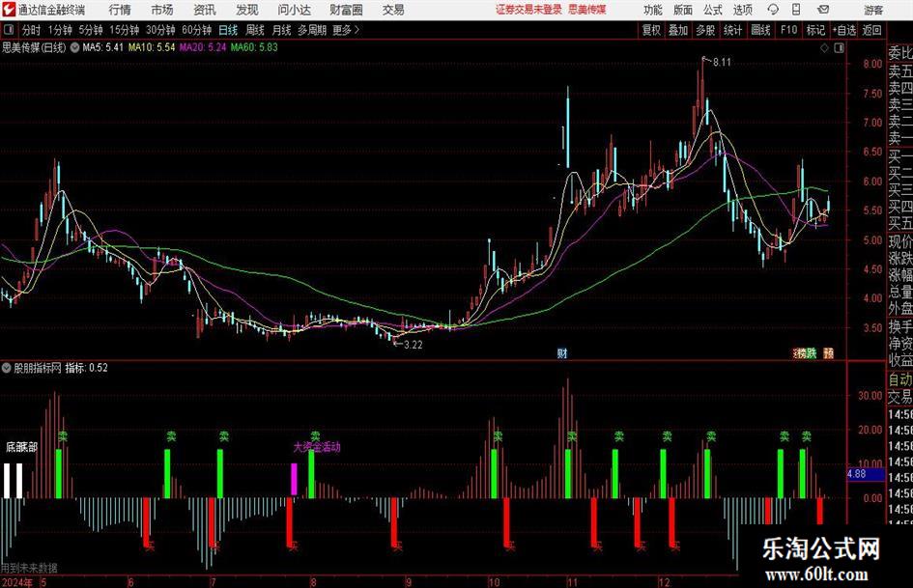Click the blue 财 marker on chart
Image resolution: width=913 pixels, height=588 pixels.
pyautogui.click(x=562, y=352)
